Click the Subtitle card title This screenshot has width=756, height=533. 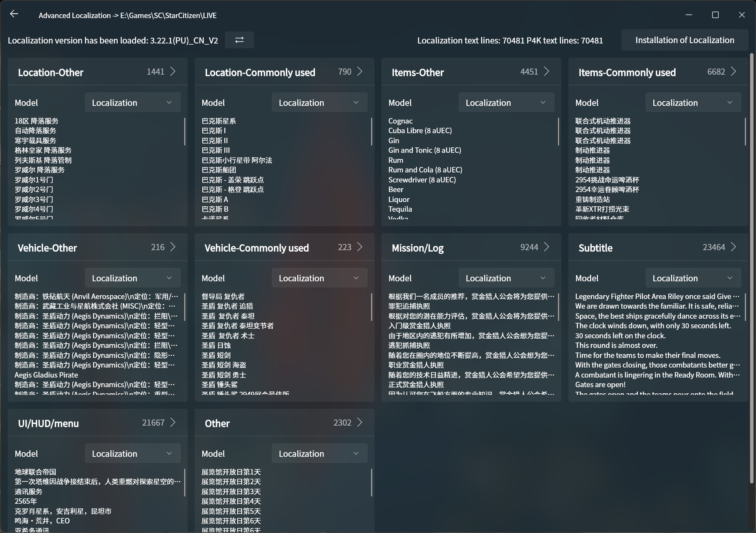595,248
